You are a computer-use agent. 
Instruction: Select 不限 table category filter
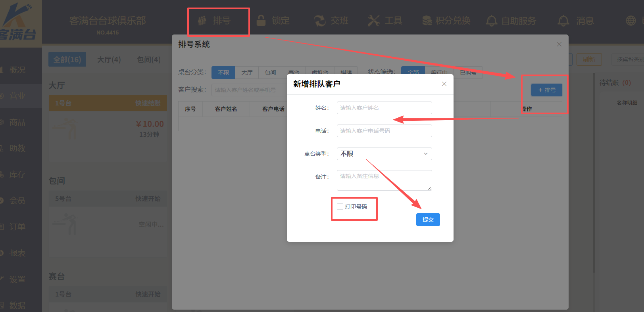coord(223,73)
